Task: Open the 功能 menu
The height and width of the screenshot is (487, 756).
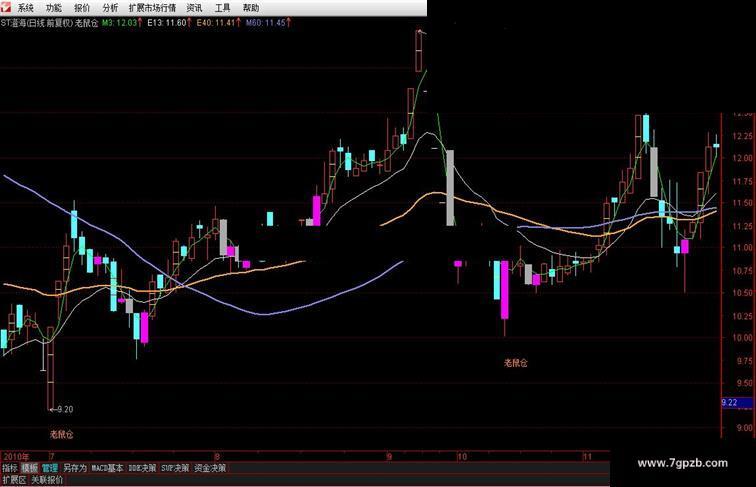Action: pyautogui.click(x=54, y=8)
